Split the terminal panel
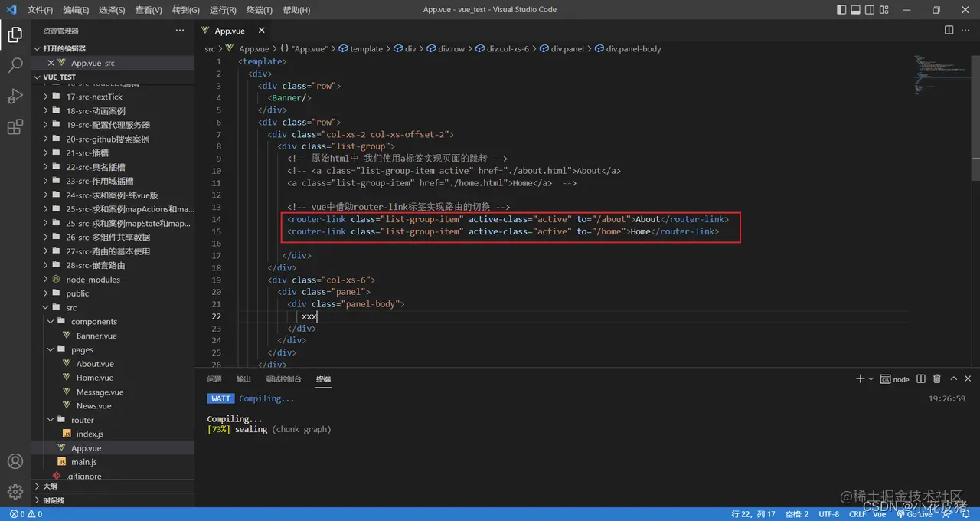This screenshot has width=980, height=521. click(920, 378)
